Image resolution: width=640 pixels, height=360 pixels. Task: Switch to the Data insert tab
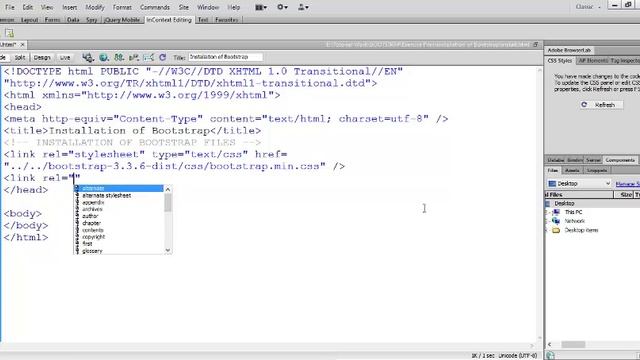click(73, 20)
